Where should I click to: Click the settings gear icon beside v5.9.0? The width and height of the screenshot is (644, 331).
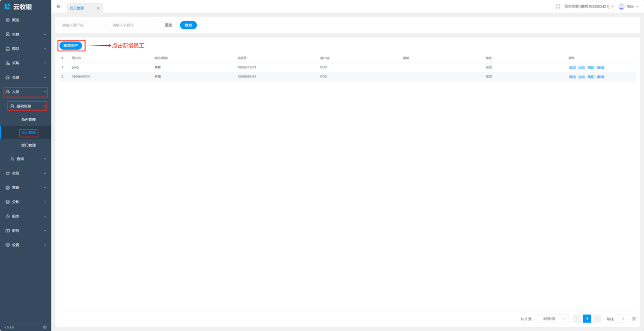click(45, 327)
